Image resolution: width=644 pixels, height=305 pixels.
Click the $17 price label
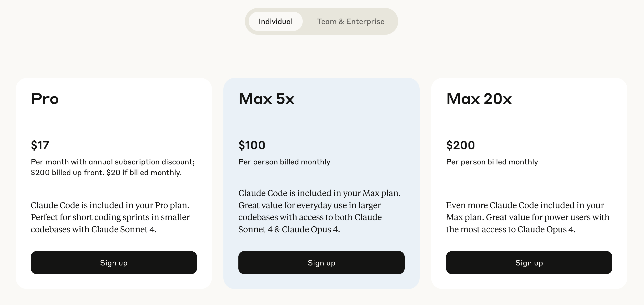[40, 145]
